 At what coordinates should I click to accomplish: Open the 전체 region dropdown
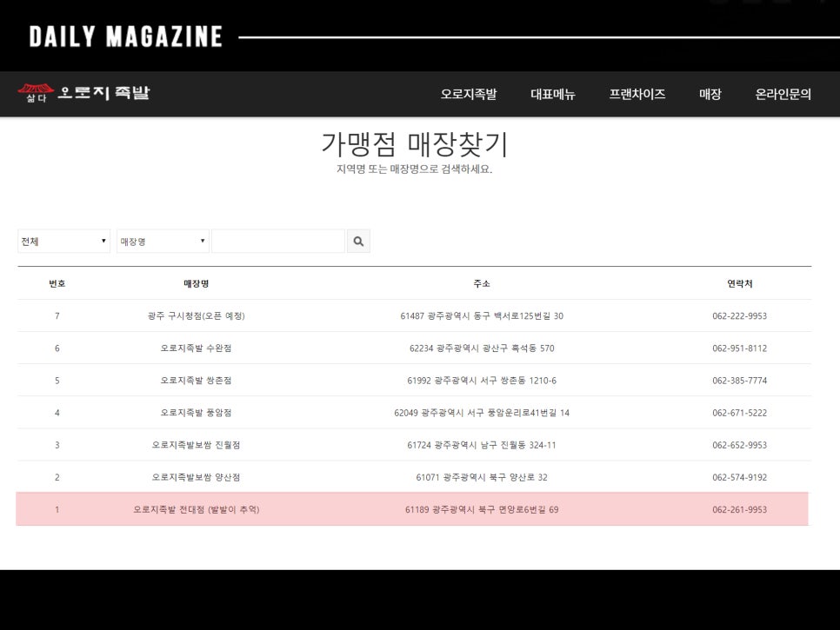click(x=63, y=242)
